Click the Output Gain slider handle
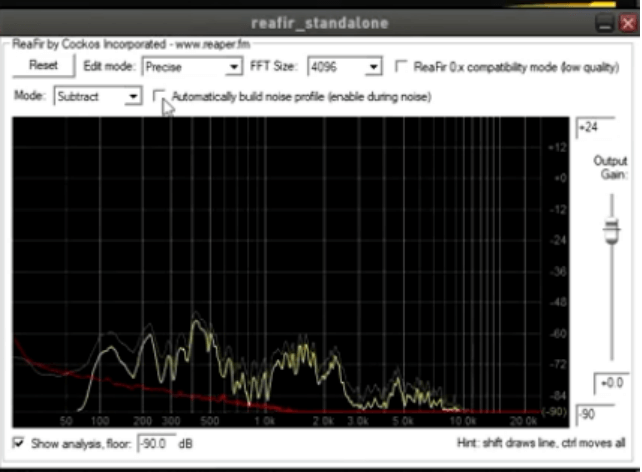642x472 pixels. [612, 232]
